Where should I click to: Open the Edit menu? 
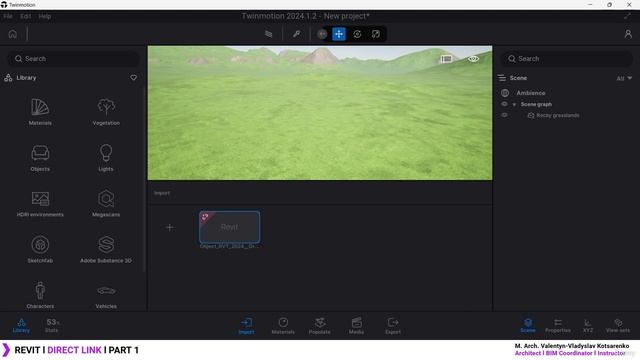(x=25, y=16)
